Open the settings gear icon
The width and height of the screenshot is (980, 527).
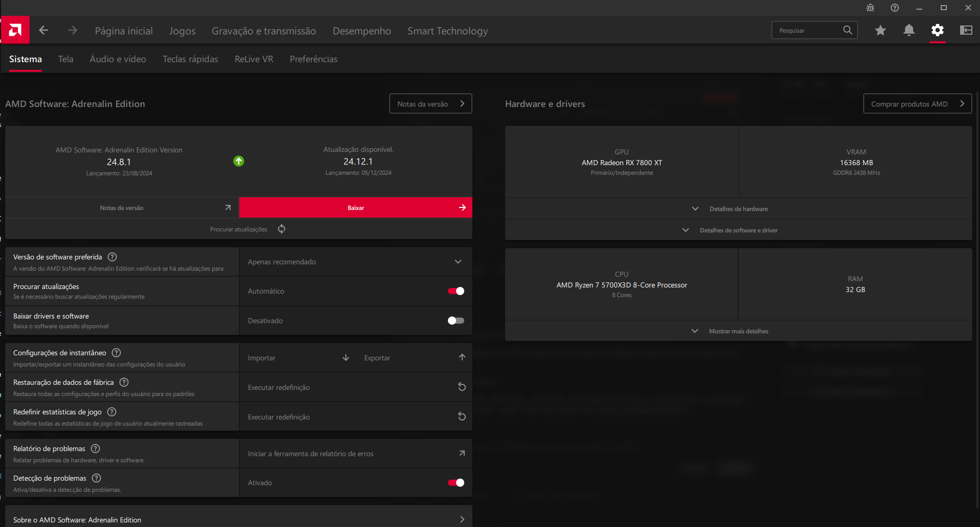(x=938, y=31)
